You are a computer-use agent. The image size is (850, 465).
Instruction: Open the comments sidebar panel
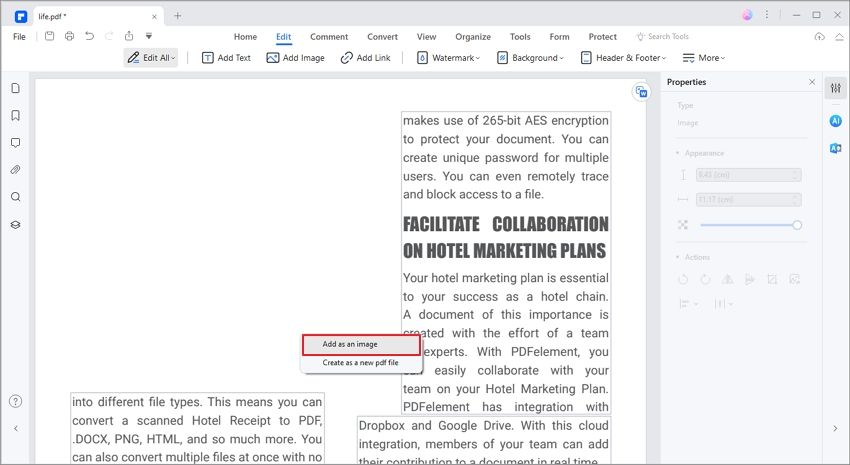coord(16,143)
